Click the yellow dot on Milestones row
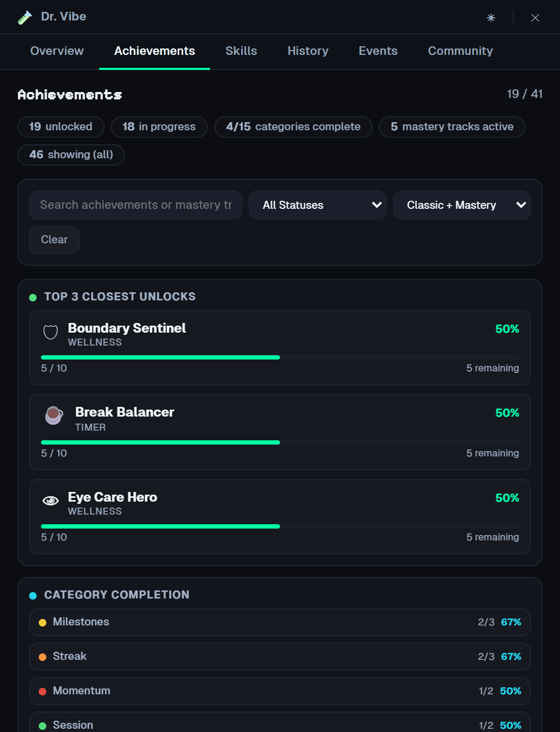Image resolution: width=560 pixels, height=732 pixels. (x=43, y=623)
